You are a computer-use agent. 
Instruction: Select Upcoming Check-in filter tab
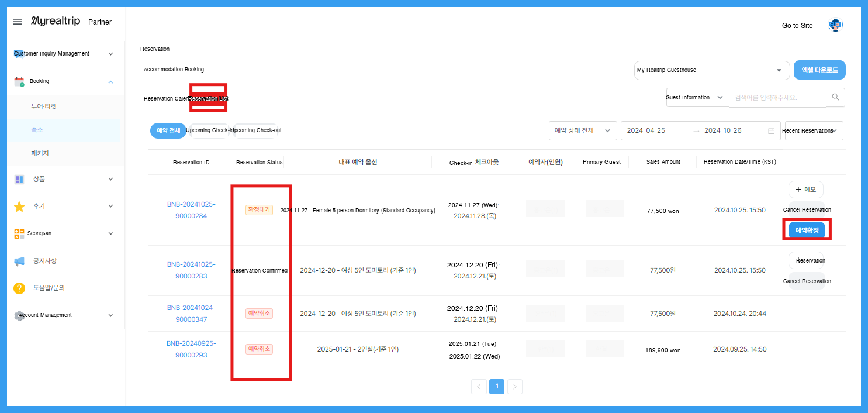(210, 130)
